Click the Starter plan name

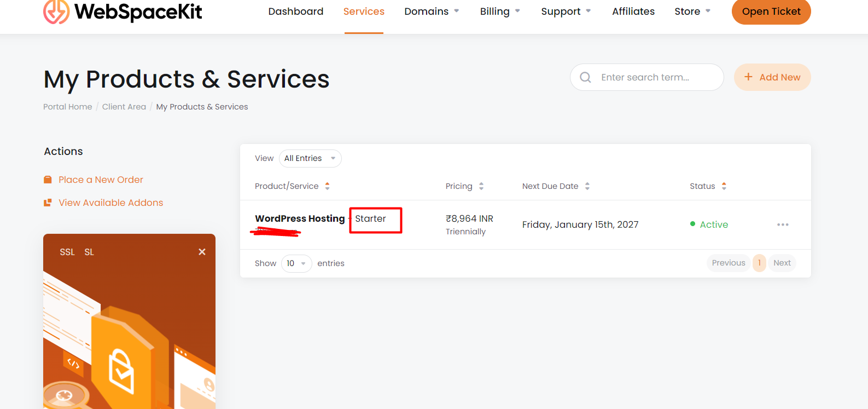pyautogui.click(x=370, y=218)
